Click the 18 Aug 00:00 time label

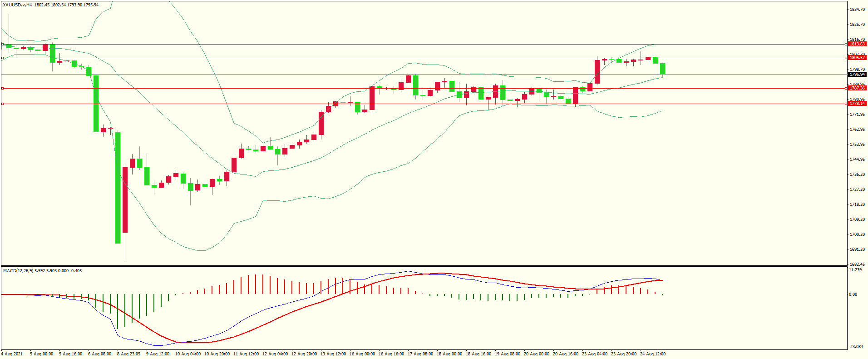(x=449, y=354)
